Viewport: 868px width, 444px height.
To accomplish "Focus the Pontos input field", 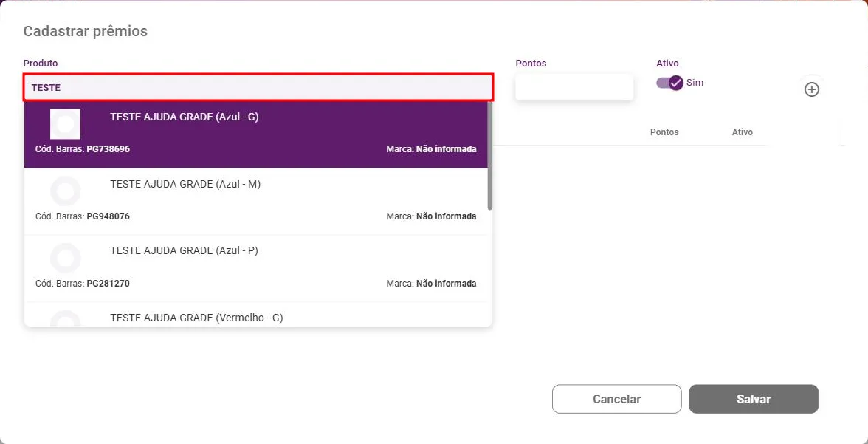I will click(574, 87).
